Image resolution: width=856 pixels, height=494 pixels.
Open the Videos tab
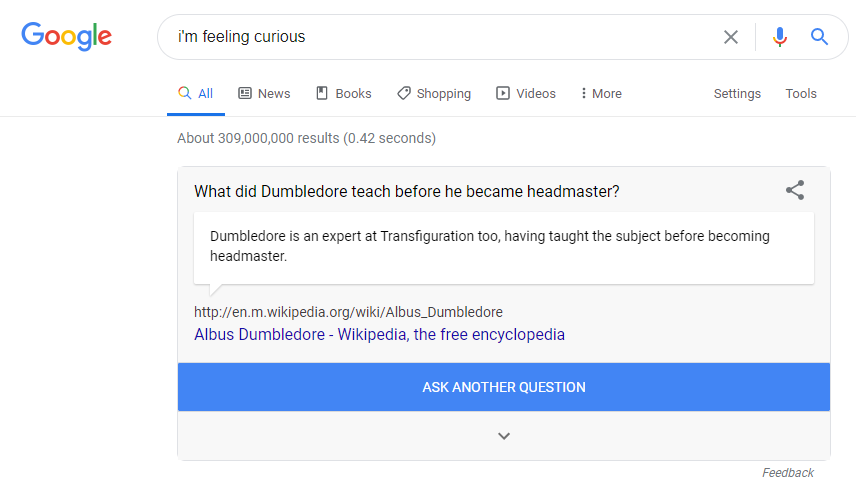[526, 93]
